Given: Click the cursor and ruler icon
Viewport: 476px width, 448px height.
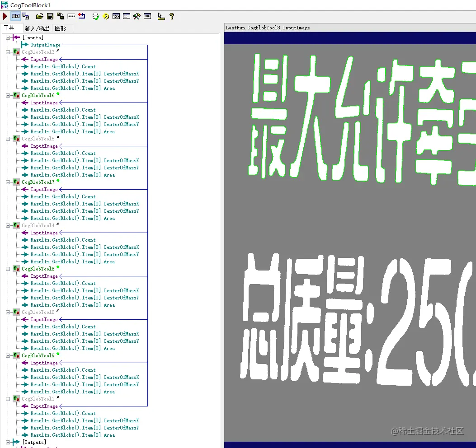Looking at the screenshot, I should [161, 16].
